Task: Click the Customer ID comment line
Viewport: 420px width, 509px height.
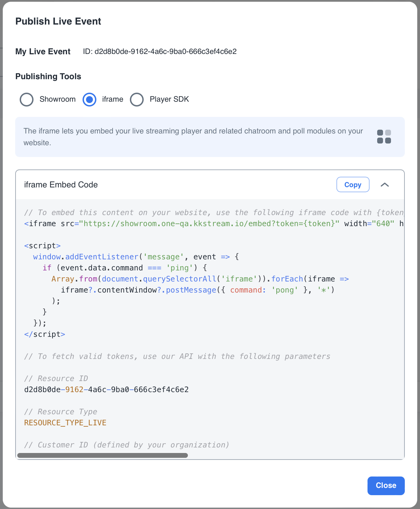Action: click(126, 445)
